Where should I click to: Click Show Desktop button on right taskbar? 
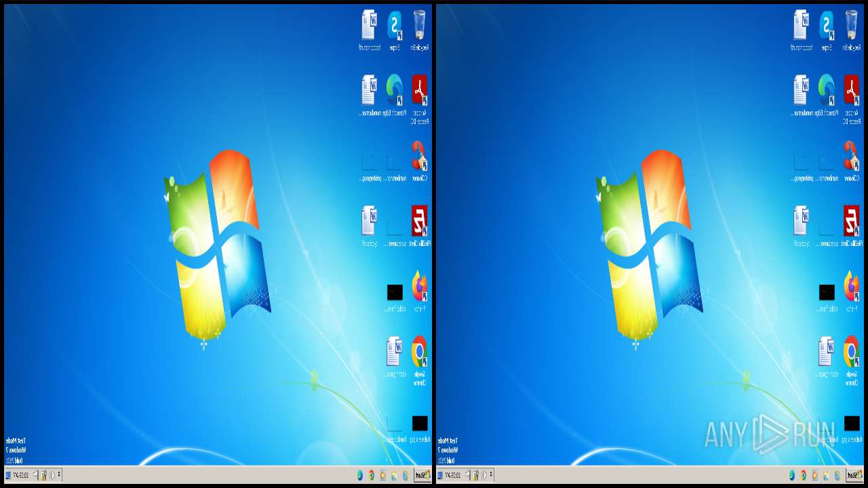point(440,475)
